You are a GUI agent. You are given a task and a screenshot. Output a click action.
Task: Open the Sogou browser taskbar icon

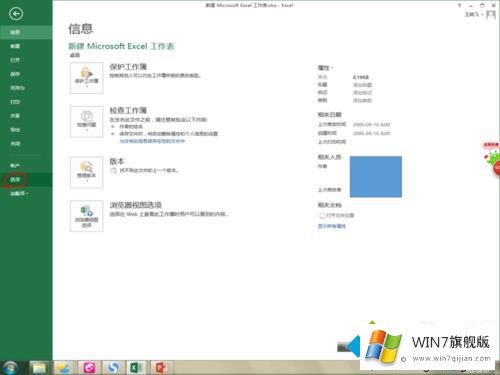113,368
